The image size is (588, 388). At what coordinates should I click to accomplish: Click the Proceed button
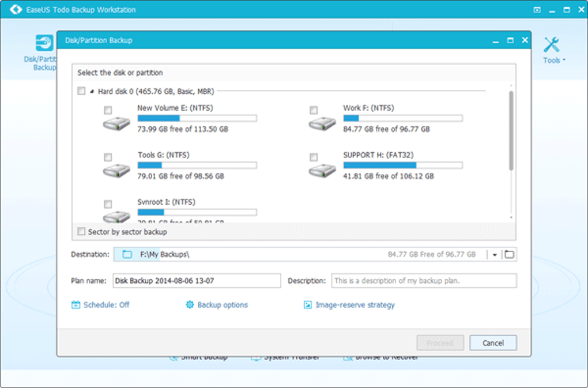coord(440,342)
